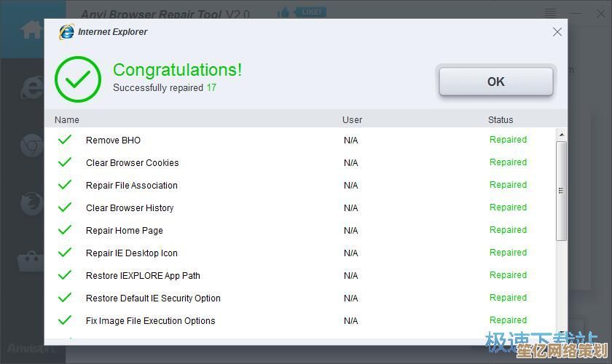Image resolution: width=612 pixels, height=364 pixels.
Task: Click the OK button
Action: (495, 82)
